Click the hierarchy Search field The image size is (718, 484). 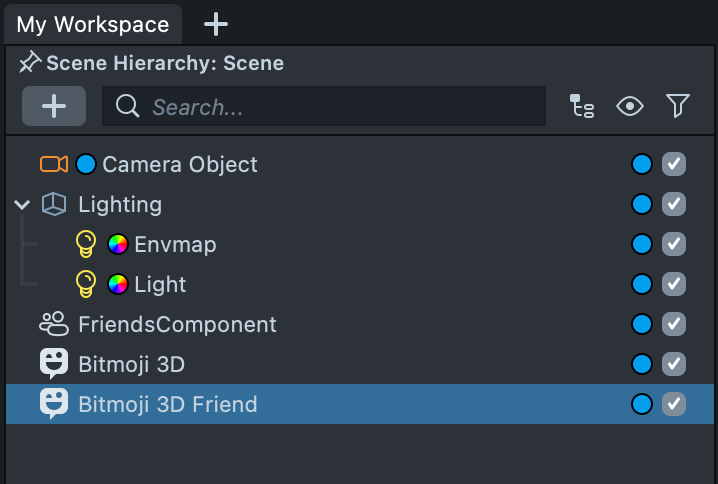point(340,106)
